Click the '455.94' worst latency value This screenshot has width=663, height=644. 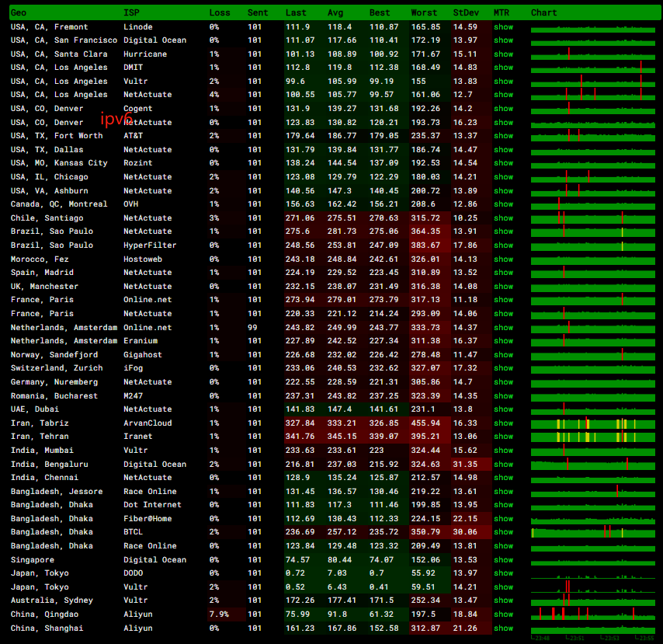425,423
